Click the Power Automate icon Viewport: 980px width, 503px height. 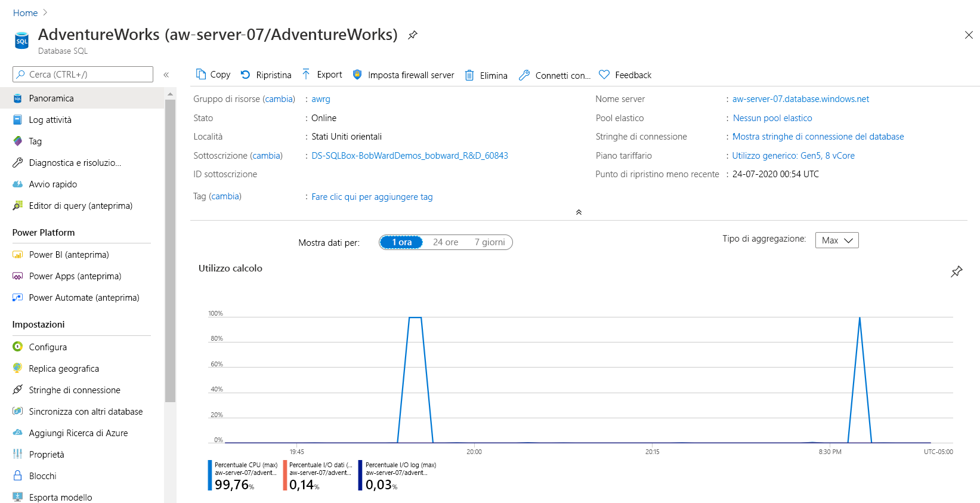coord(18,298)
